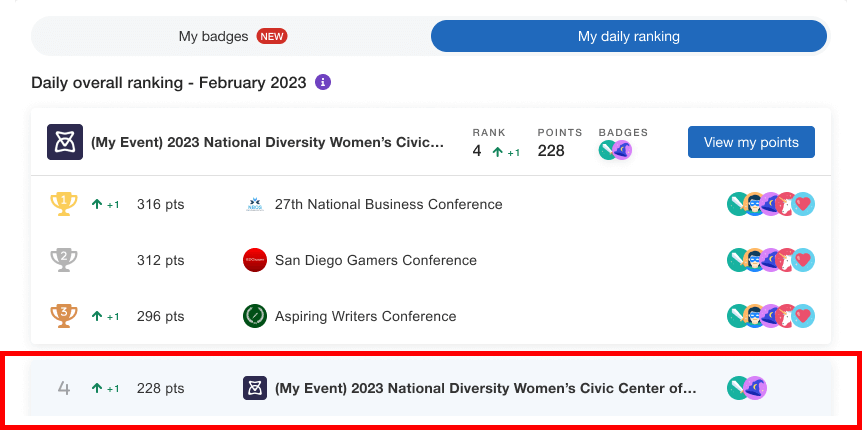Click the red NEW badge label
Screen dimensions: 862x430
(272, 36)
